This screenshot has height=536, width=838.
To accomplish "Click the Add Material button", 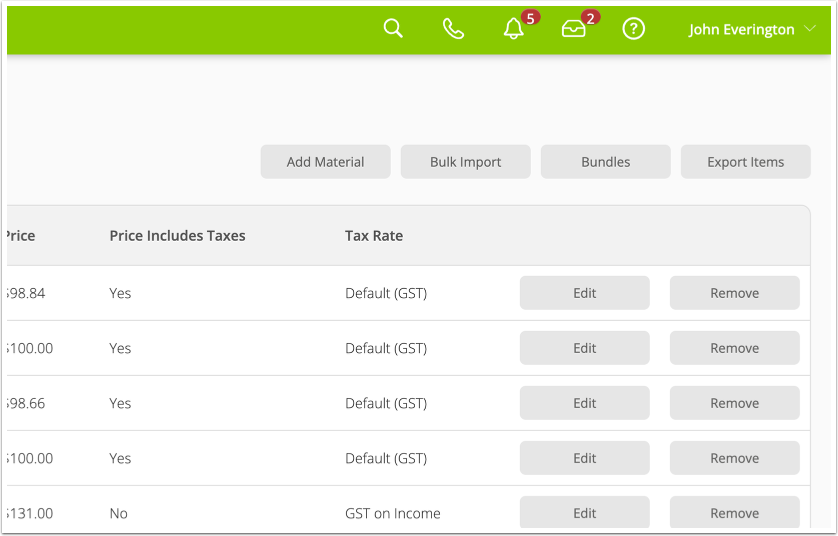I will coord(325,161).
